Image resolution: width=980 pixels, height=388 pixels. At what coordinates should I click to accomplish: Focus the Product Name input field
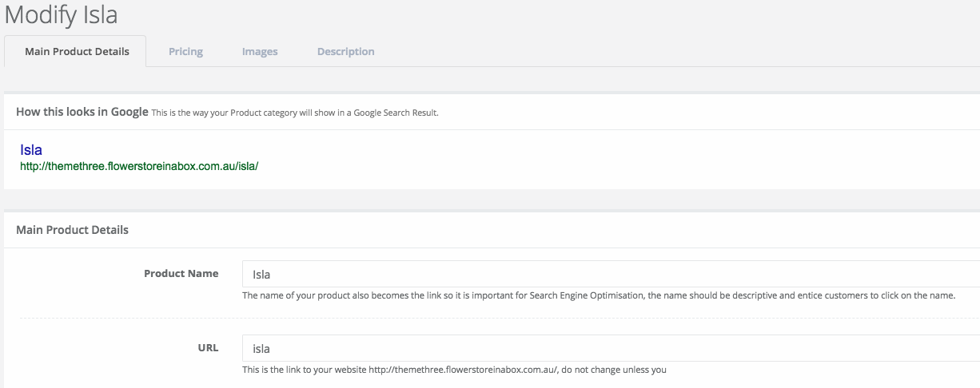pyautogui.click(x=611, y=274)
